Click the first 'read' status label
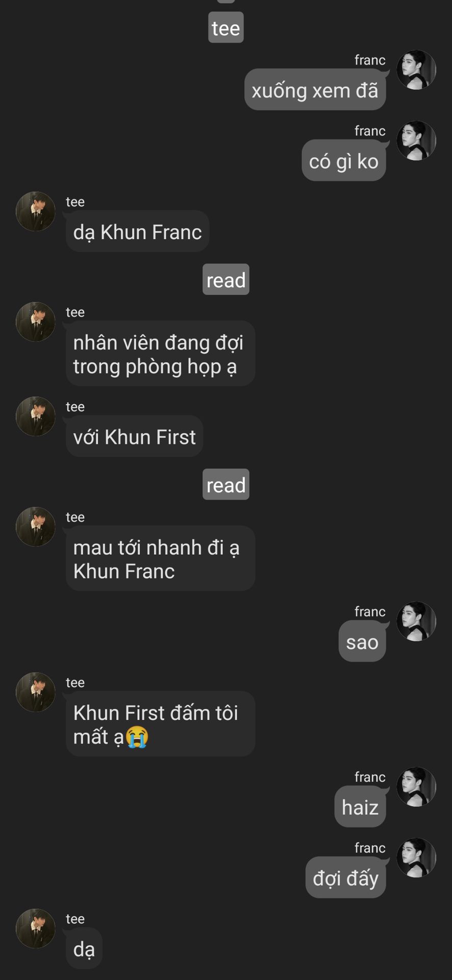 [x=226, y=280]
